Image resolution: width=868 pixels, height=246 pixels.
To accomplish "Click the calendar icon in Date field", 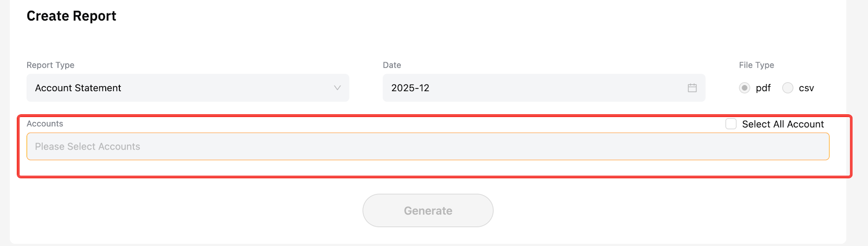I will 692,88.
